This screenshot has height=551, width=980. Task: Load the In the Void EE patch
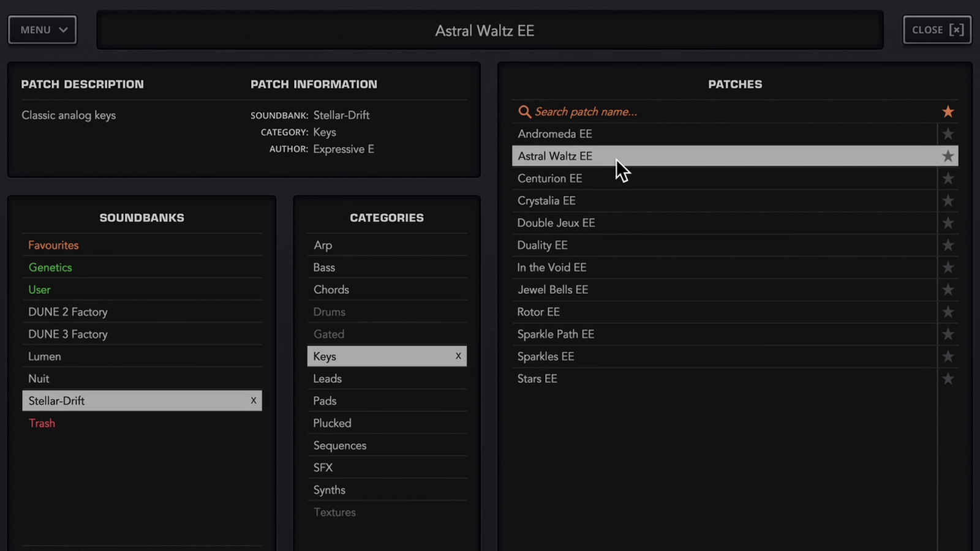point(552,268)
